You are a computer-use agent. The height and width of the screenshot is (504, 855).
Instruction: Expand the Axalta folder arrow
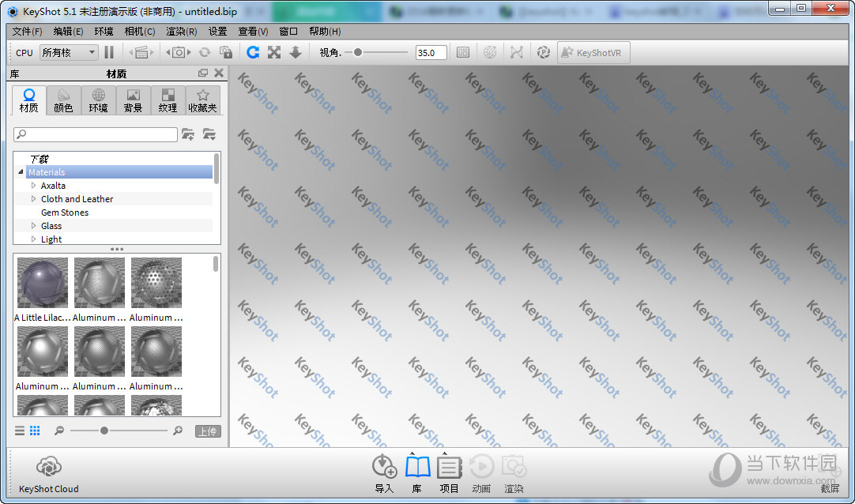[34, 186]
